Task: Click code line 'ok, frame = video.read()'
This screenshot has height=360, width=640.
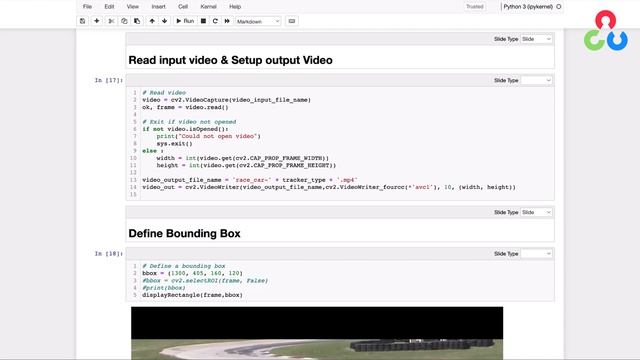Action: click(185, 107)
